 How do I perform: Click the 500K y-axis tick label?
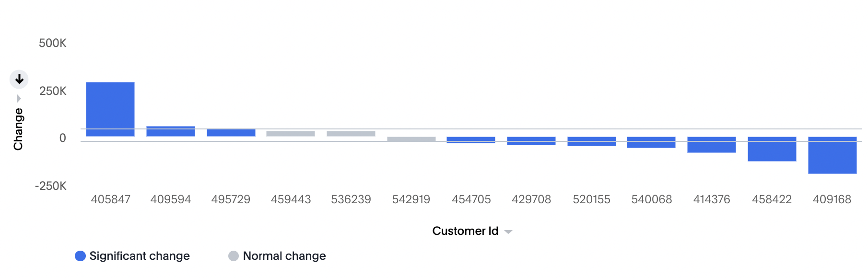(53, 43)
